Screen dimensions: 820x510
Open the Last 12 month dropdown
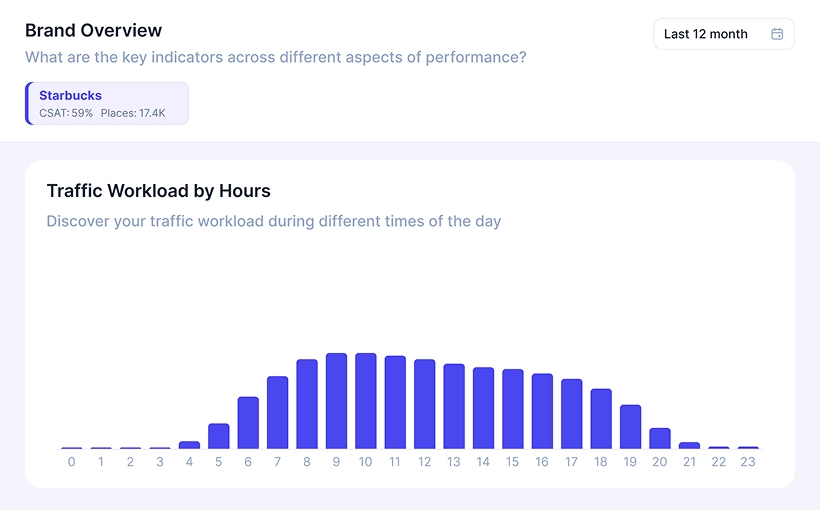coord(723,34)
